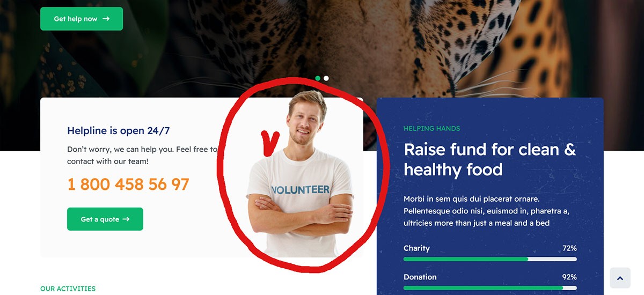Select the HELPING HANDS green label
This screenshot has height=295, width=644.
pos(431,129)
